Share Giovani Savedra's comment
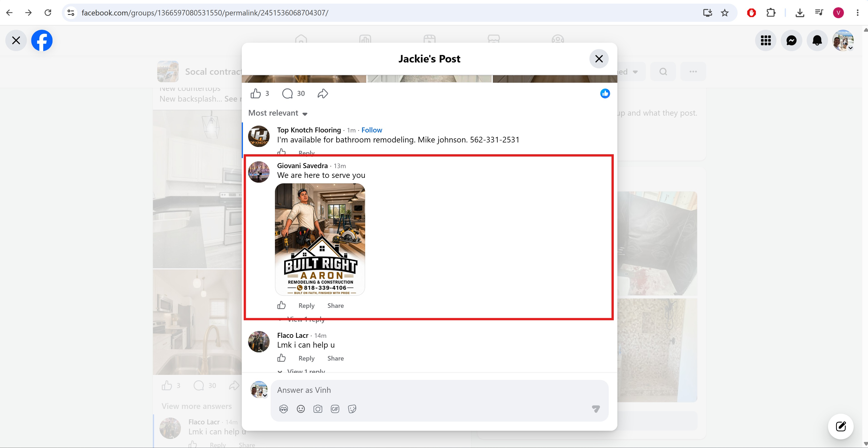 (x=336, y=306)
